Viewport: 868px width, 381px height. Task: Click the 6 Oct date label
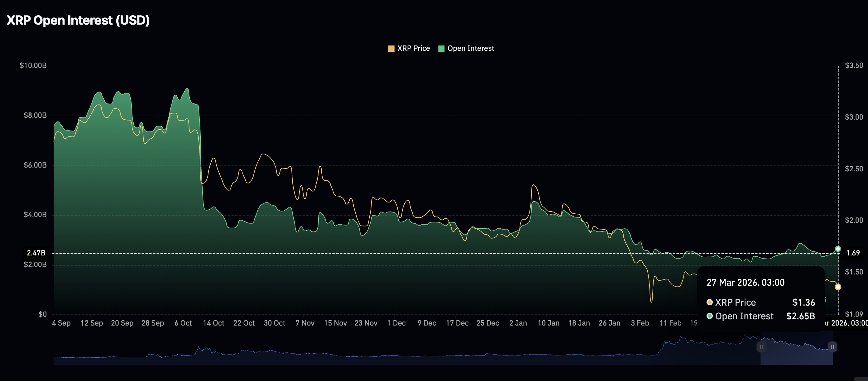tap(183, 323)
